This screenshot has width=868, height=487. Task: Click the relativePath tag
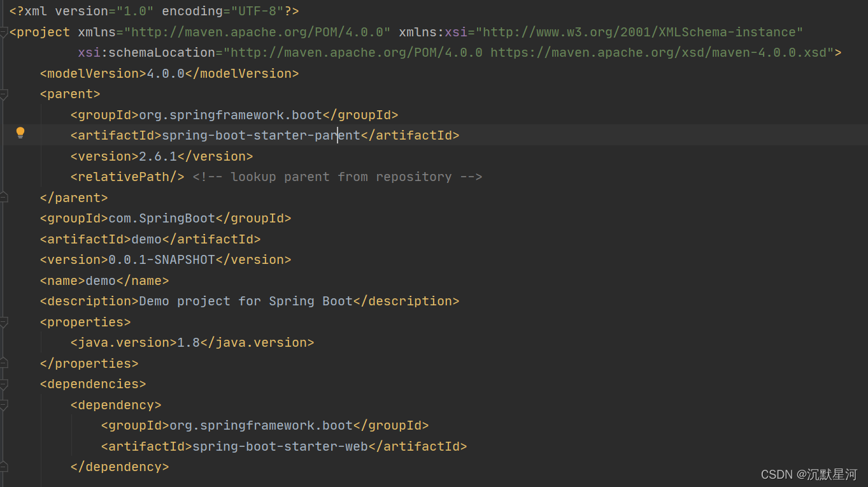point(127,177)
